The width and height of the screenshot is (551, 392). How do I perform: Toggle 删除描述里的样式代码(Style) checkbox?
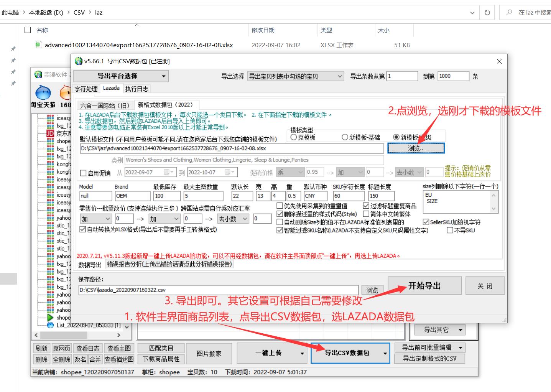(x=280, y=214)
